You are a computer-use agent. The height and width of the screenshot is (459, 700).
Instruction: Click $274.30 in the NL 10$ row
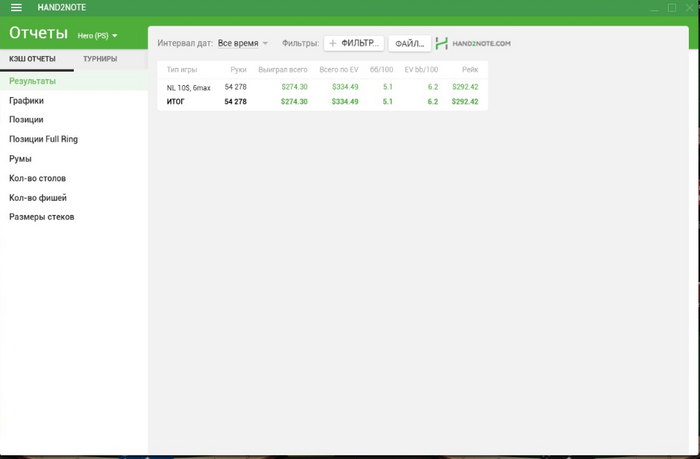[x=294, y=87]
